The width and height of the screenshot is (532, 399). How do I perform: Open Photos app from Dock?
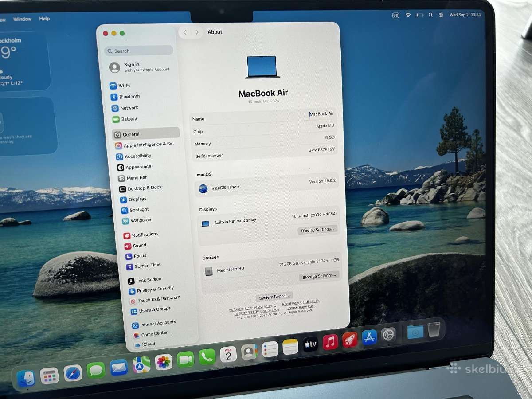pyautogui.click(x=164, y=362)
